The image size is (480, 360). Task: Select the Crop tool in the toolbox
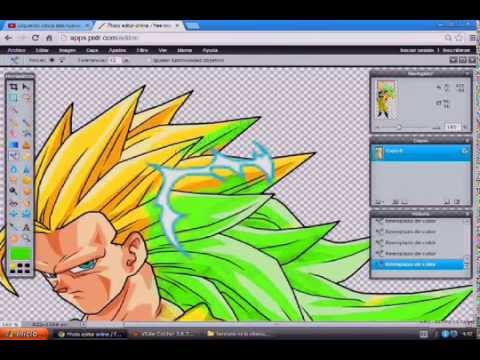[x=13, y=87]
